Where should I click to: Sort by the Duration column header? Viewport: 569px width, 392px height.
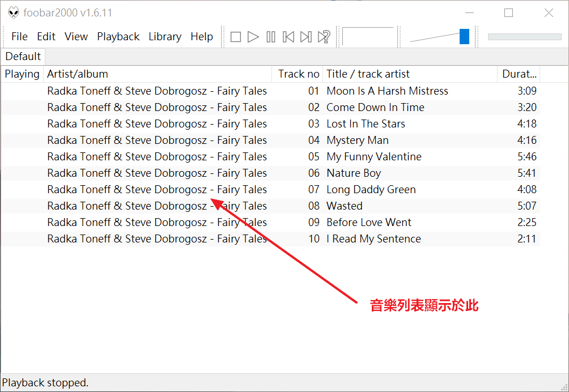pyautogui.click(x=519, y=74)
